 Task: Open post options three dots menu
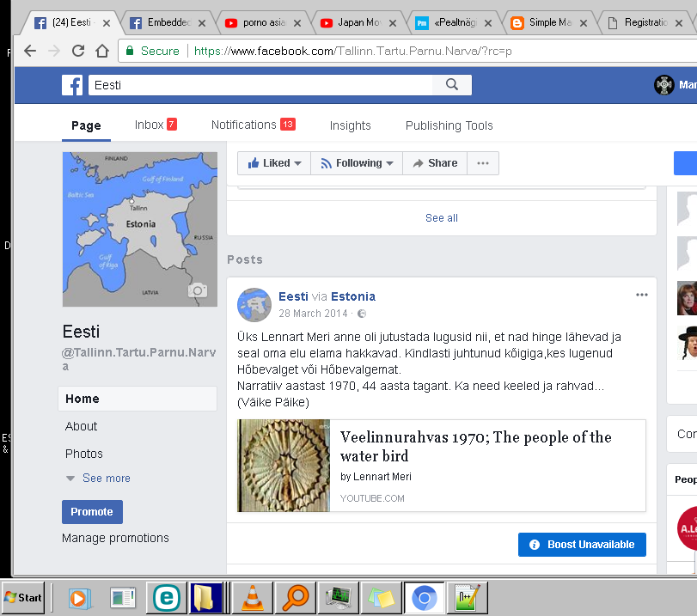click(641, 295)
